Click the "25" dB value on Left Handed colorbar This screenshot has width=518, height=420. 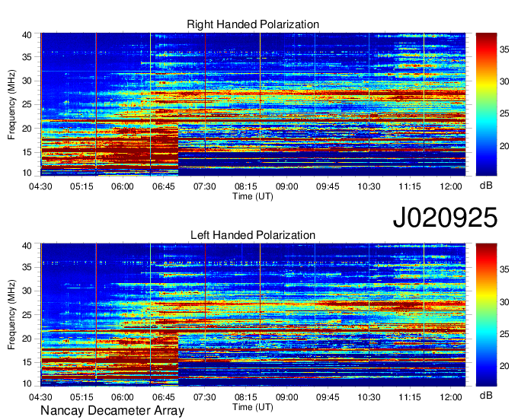[x=504, y=334]
